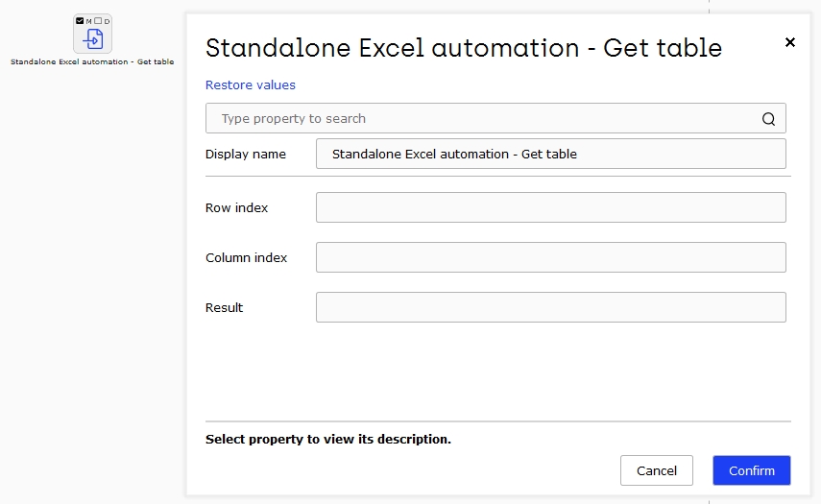Confirm the activity properties
The height and width of the screenshot is (504, 821).
tap(751, 470)
